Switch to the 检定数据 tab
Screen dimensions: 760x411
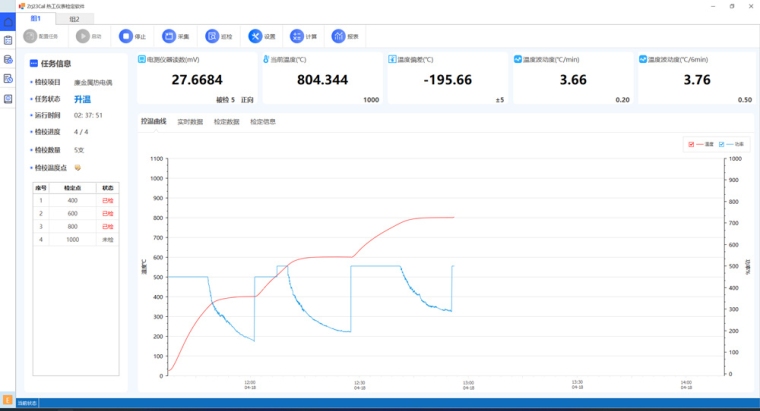pyautogui.click(x=227, y=122)
